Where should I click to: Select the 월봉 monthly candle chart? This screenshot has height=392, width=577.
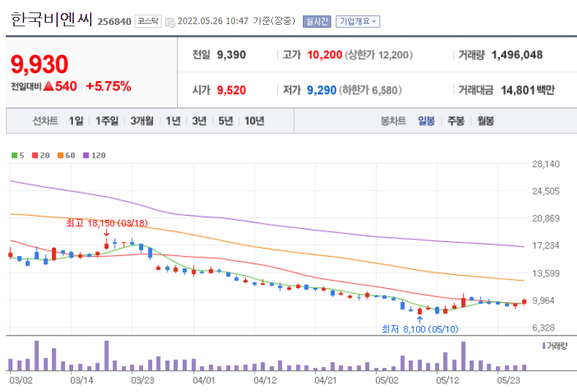click(486, 121)
